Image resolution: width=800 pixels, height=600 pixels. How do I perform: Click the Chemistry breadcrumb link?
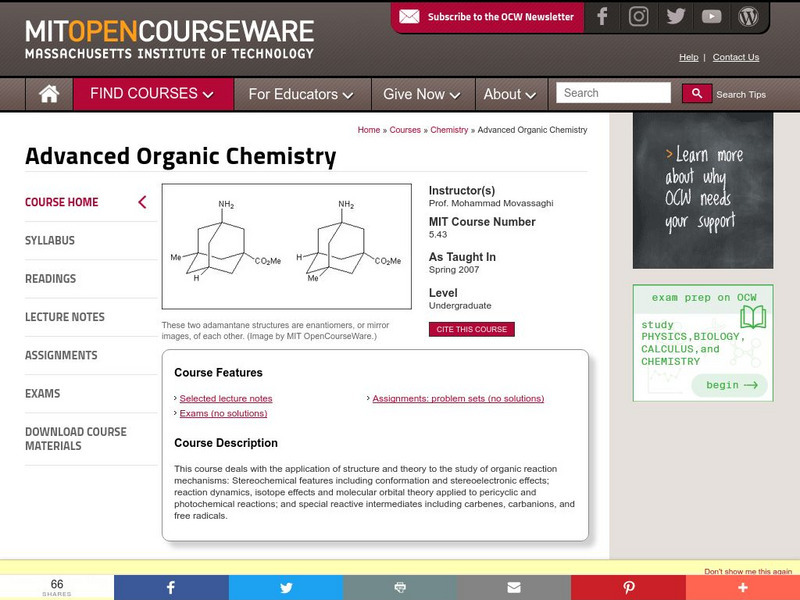[x=449, y=130]
